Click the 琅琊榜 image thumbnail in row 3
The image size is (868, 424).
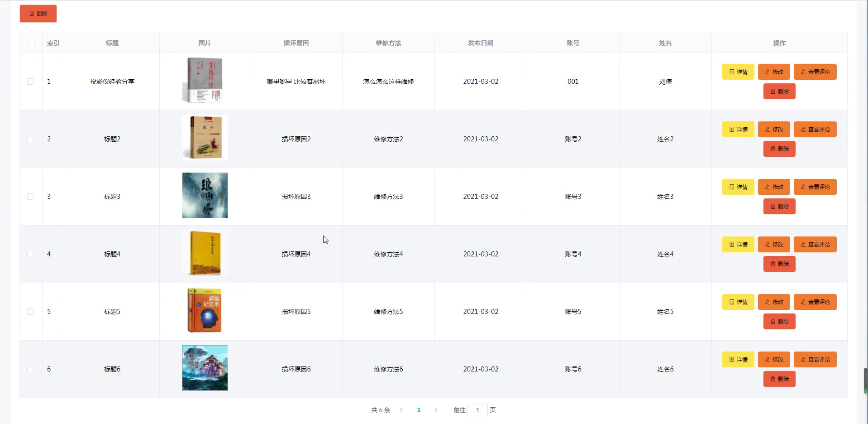205,195
